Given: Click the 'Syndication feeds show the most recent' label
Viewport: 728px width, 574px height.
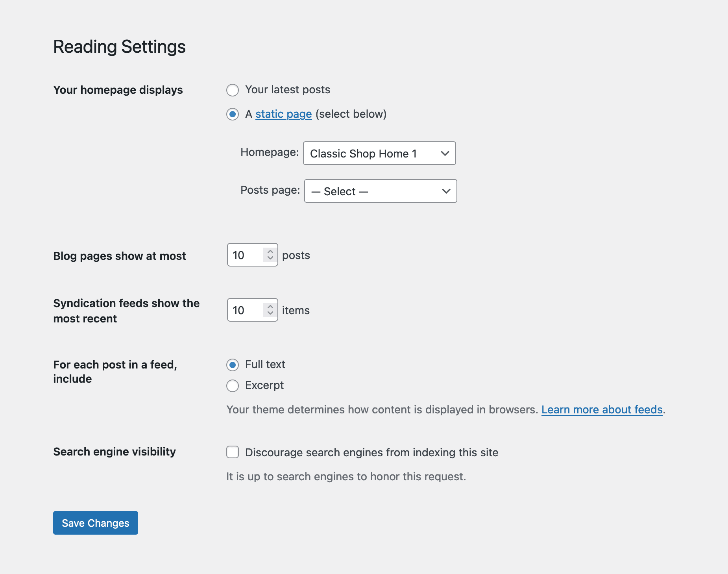Looking at the screenshot, I should [126, 311].
